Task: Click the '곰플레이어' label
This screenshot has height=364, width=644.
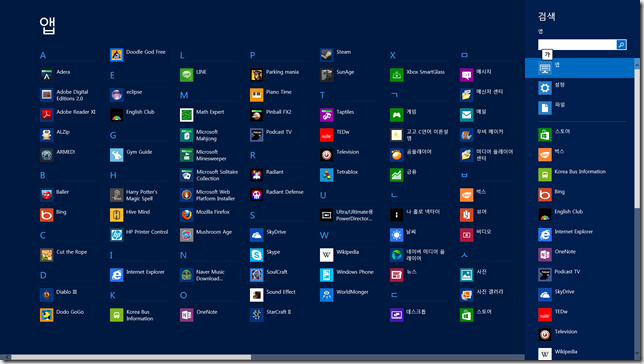Action: (419, 152)
